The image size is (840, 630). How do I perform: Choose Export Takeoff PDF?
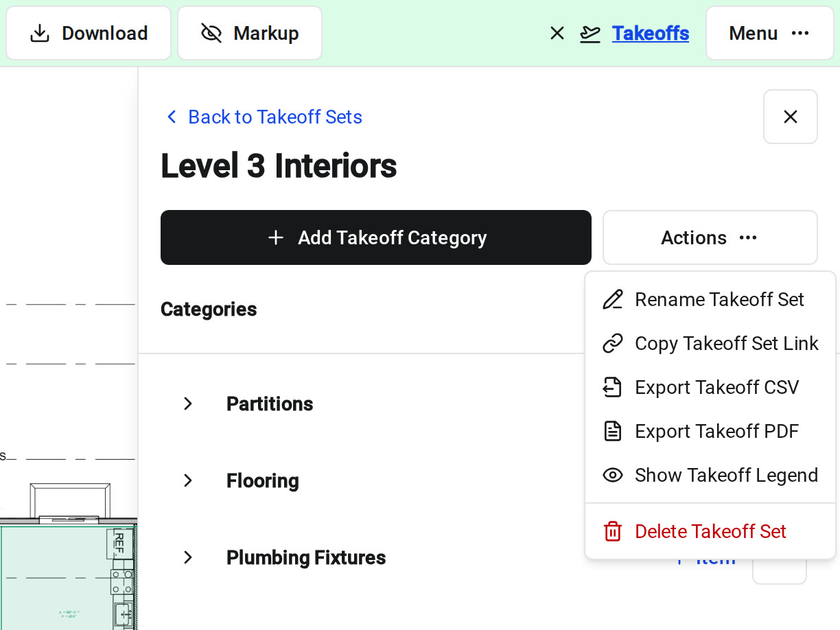(x=710, y=431)
